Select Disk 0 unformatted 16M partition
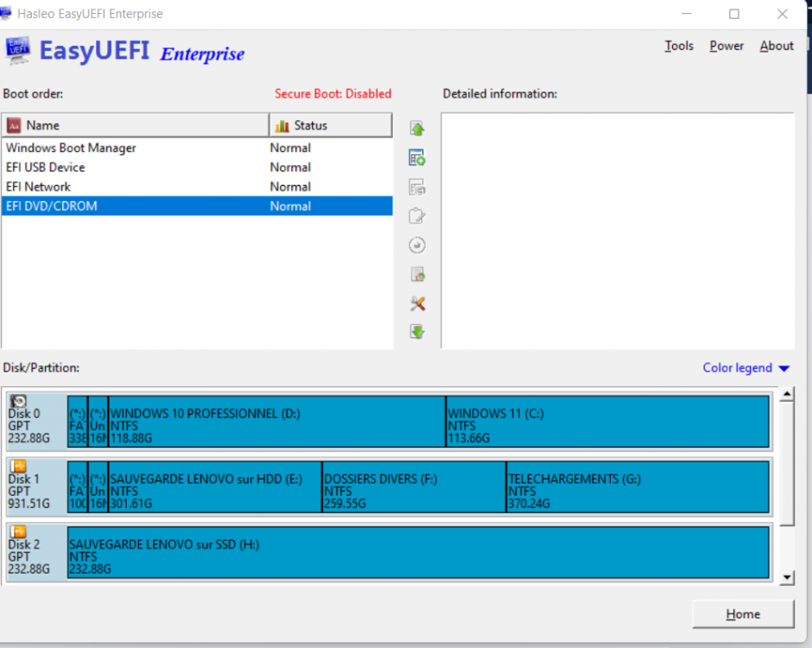Screen dimensions: 812x648 pyautogui.click(x=98, y=422)
